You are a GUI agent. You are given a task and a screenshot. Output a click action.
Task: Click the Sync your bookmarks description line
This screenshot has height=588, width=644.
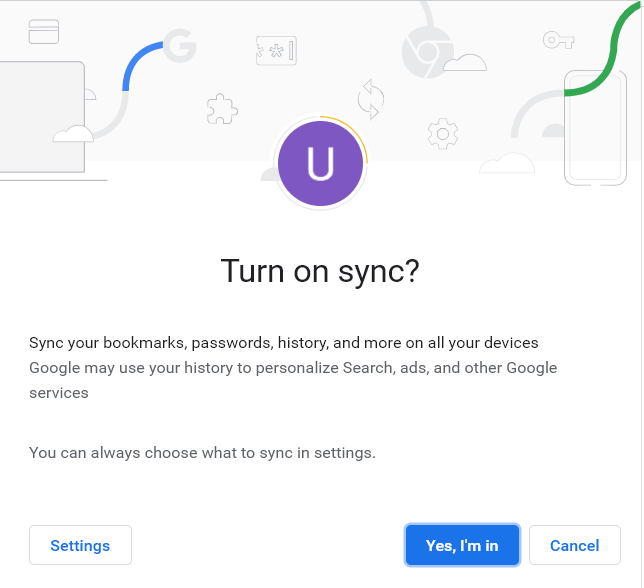(283, 342)
